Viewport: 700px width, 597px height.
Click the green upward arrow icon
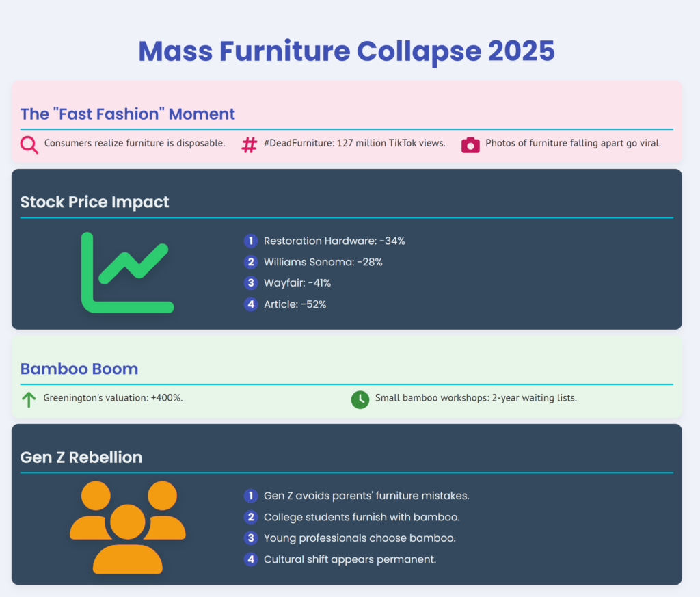pos(29,399)
